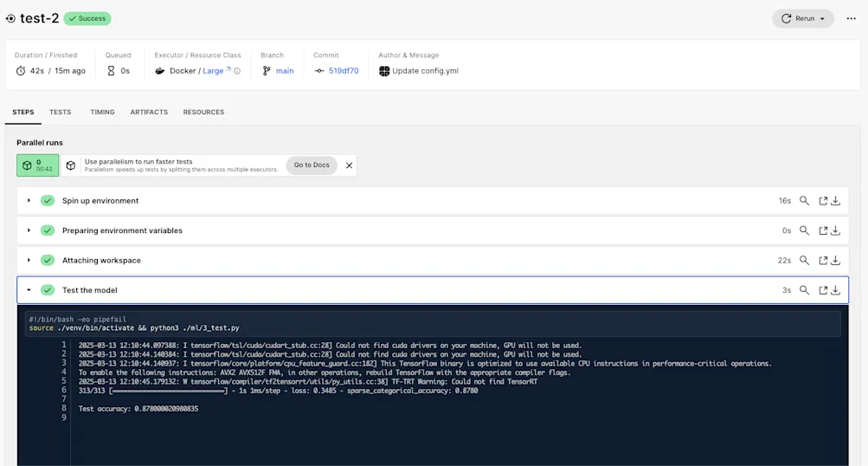The image size is (868, 466).
Task: Click the source ./venv/bin/activate command line
Action: (x=134, y=328)
